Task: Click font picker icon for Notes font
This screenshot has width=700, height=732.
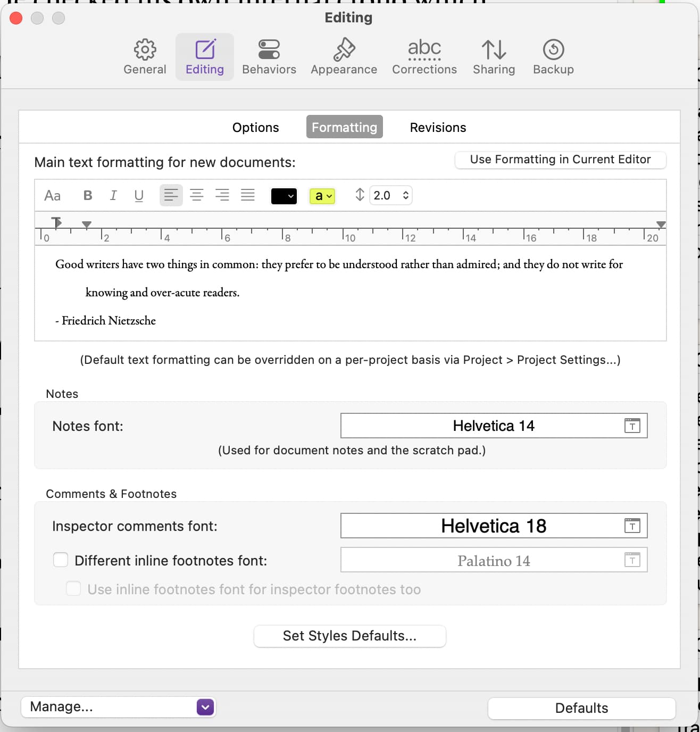Action: click(632, 426)
